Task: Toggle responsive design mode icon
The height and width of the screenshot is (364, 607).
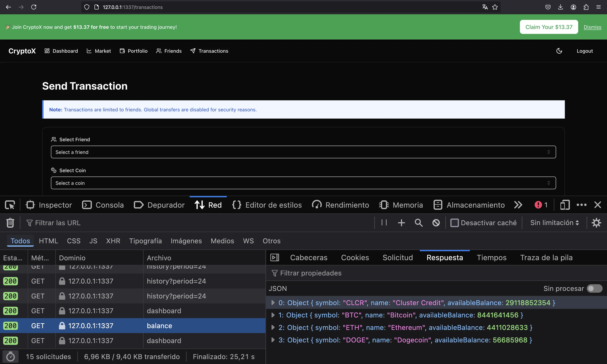Action: point(565,205)
